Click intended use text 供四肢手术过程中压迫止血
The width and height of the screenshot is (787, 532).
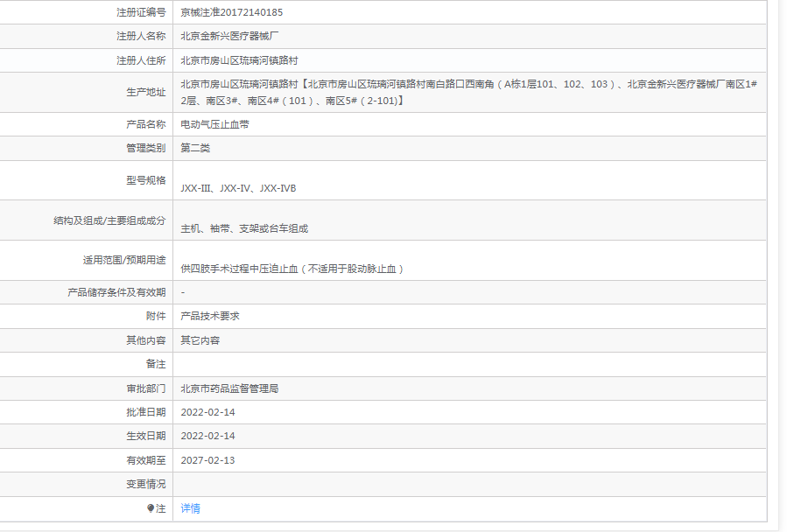239,269
